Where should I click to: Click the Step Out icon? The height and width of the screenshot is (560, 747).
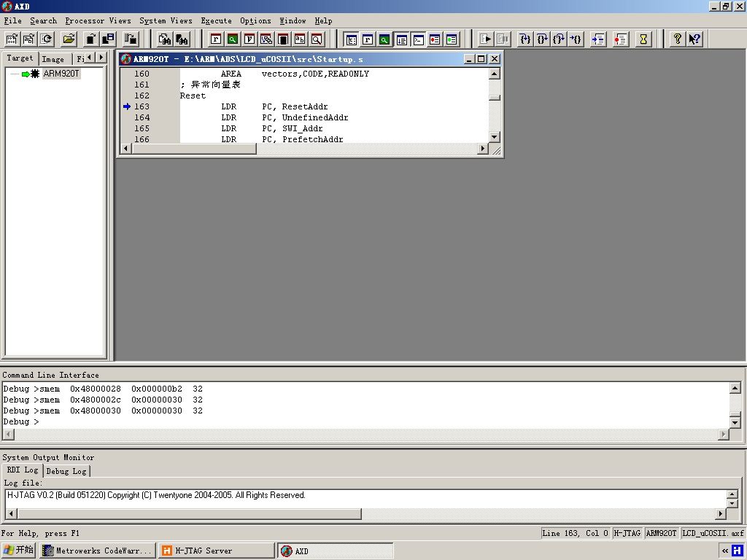[559, 39]
